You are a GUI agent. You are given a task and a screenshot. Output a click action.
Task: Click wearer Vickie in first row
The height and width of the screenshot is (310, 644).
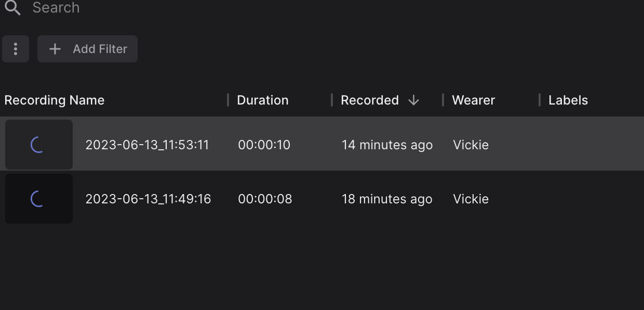[471, 145]
